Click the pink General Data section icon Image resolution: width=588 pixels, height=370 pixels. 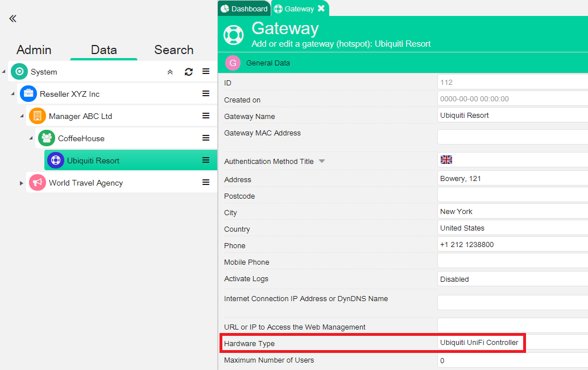[x=233, y=63]
